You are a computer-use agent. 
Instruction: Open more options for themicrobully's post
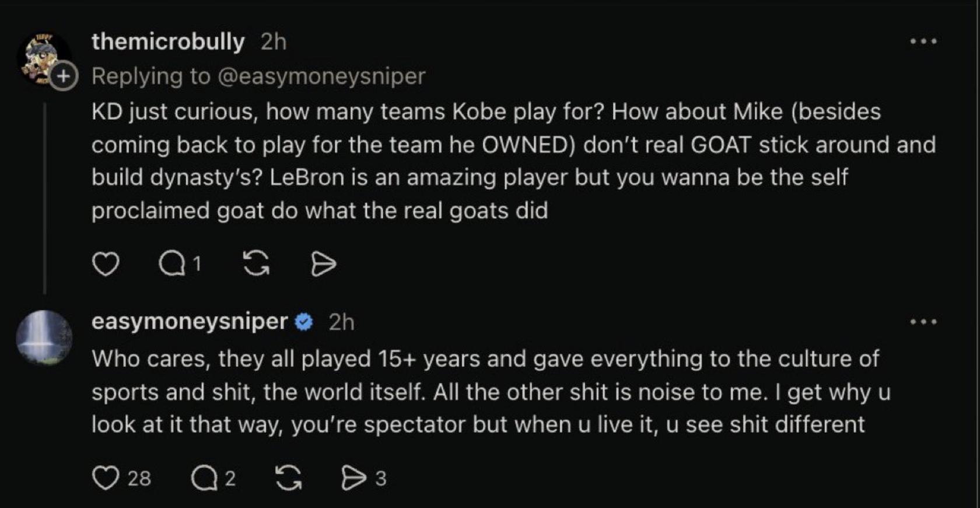(923, 41)
